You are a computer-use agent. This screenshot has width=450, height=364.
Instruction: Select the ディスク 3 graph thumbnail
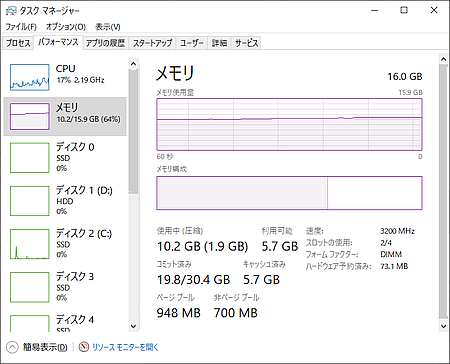(30, 287)
